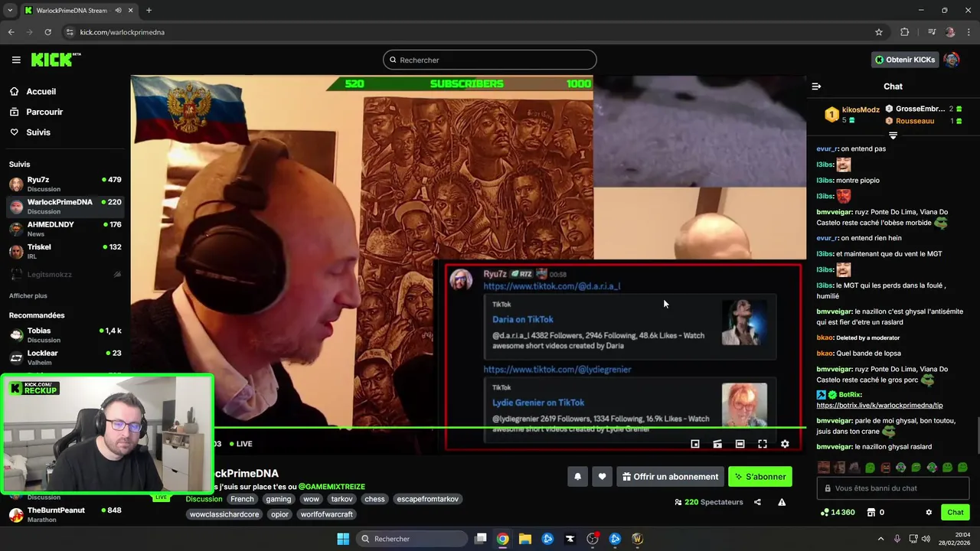Toggle picture-in-picture on the video player
The width and height of the screenshot is (980, 551).
[695, 444]
